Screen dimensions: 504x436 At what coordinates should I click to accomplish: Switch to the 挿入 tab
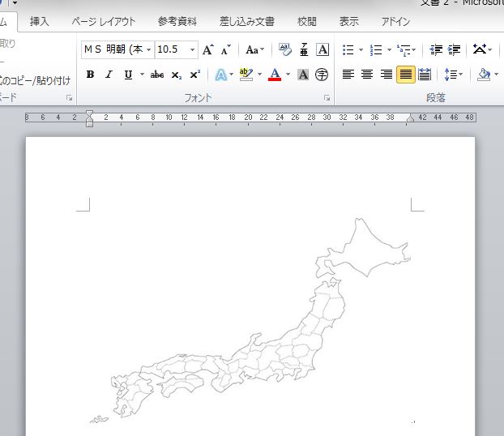(x=39, y=22)
